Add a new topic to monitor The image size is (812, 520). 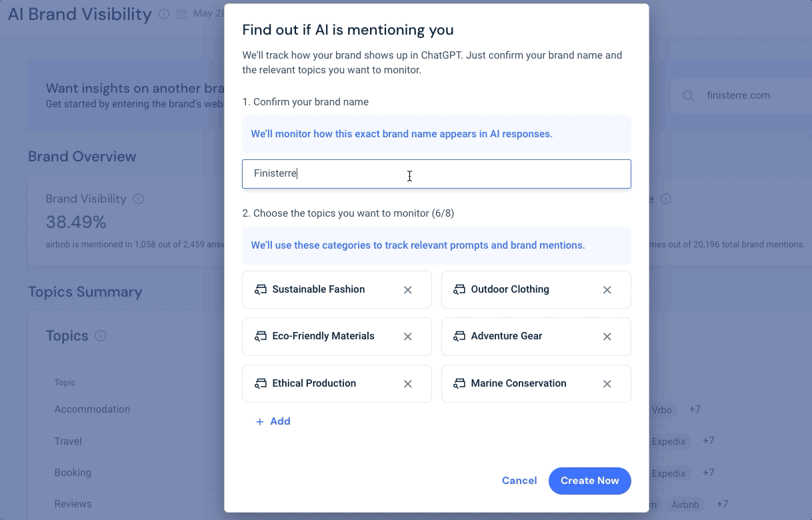pyautogui.click(x=273, y=421)
